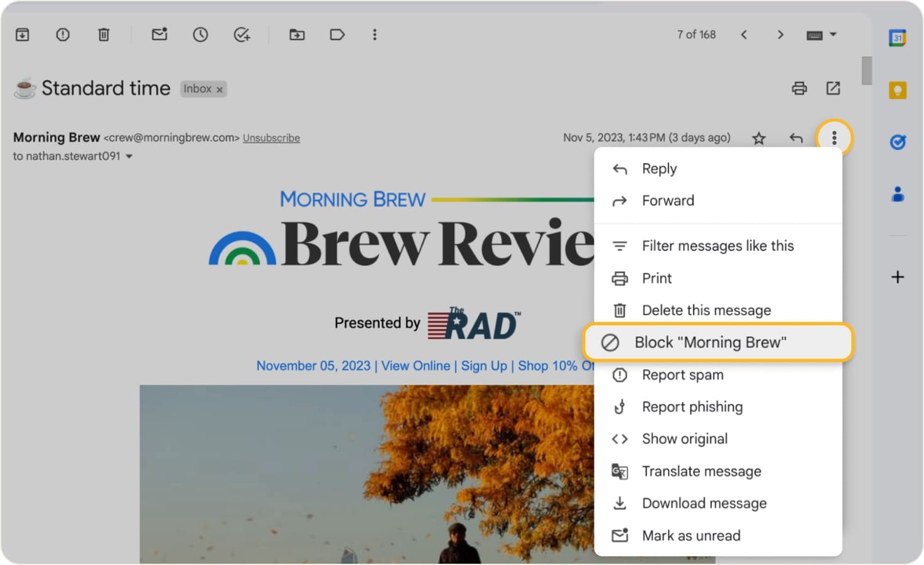
Task: Click the Unsubscribe link
Action: (271, 137)
